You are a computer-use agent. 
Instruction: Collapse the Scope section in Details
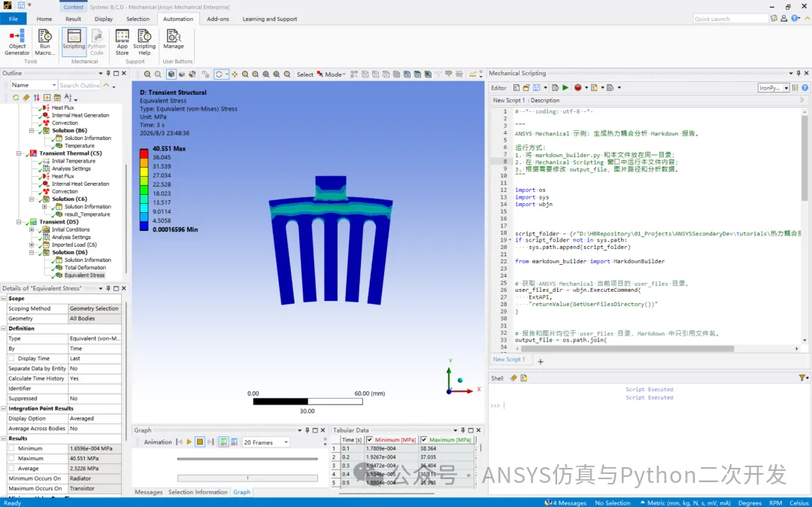[x=4, y=299]
